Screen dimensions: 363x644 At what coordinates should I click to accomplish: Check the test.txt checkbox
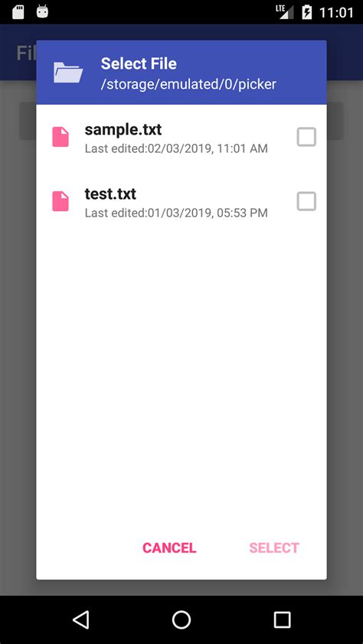click(306, 201)
